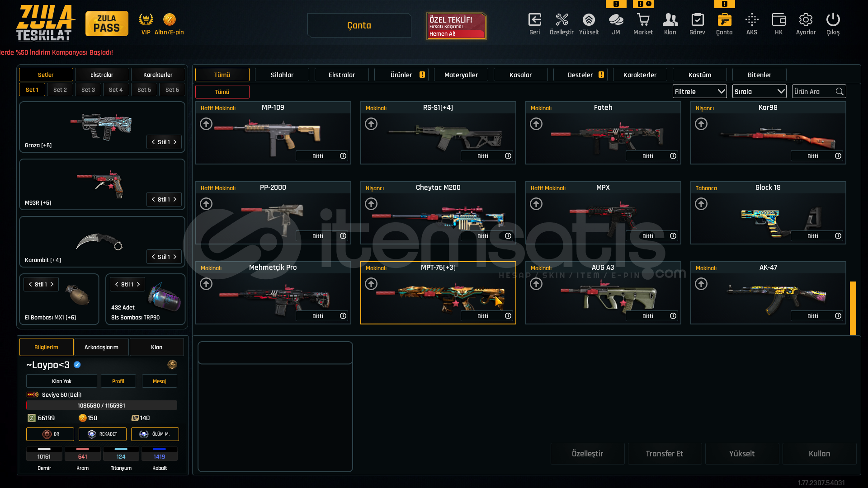Image resolution: width=868 pixels, height=488 pixels.
Task: Click the experience progress bar 1085580 / 1155981
Action: pyautogui.click(x=101, y=405)
